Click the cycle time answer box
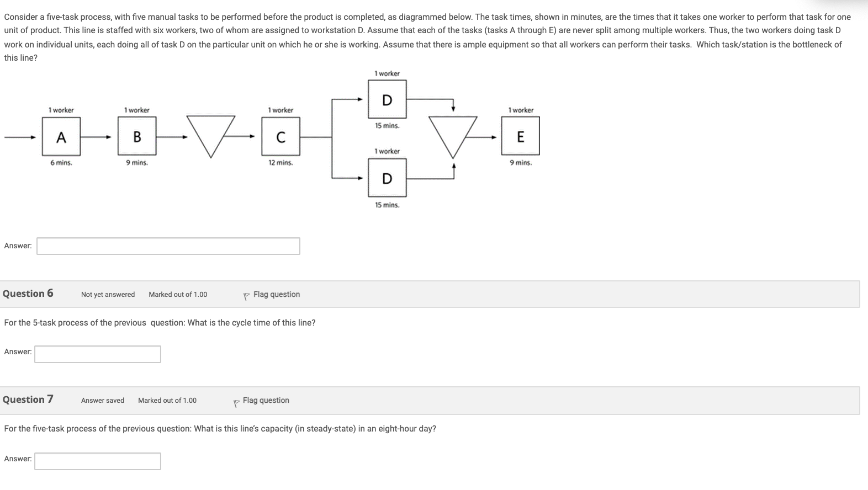Screen dimensions: 868x490 point(97,354)
